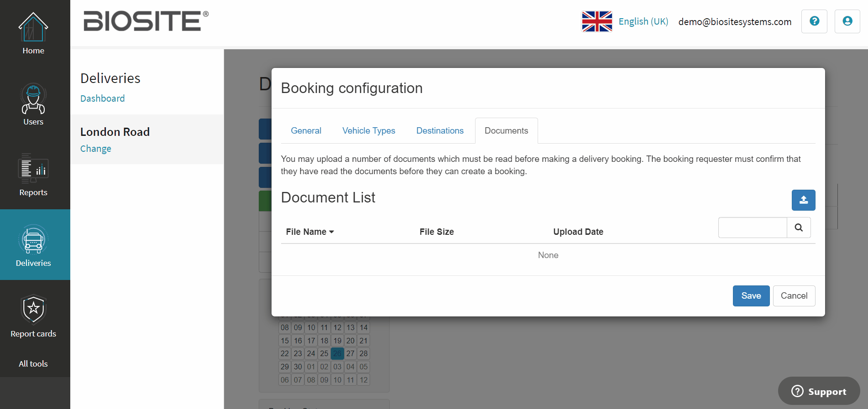Image resolution: width=868 pixels, height=409 pixels.
Task: Select calendar day 14
Action: click(x=364, y=327)
